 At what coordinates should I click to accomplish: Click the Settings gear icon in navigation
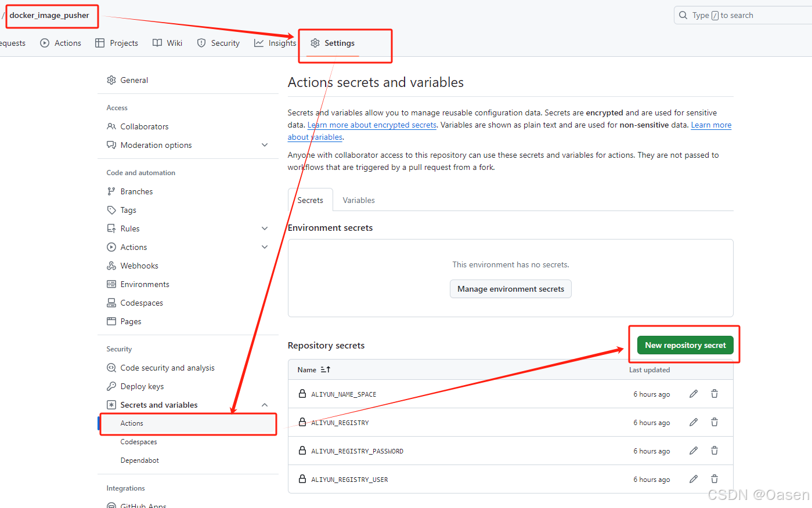point(315,43)
